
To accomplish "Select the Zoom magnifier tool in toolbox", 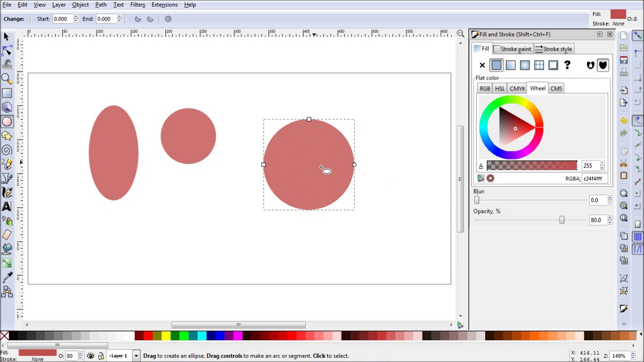I will tap(7, 79).
